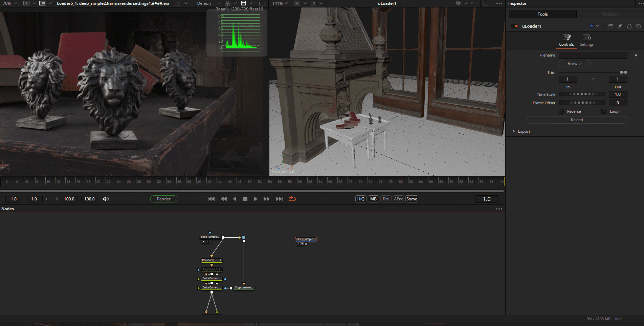Click the Reload button

(x=577, y=120)
